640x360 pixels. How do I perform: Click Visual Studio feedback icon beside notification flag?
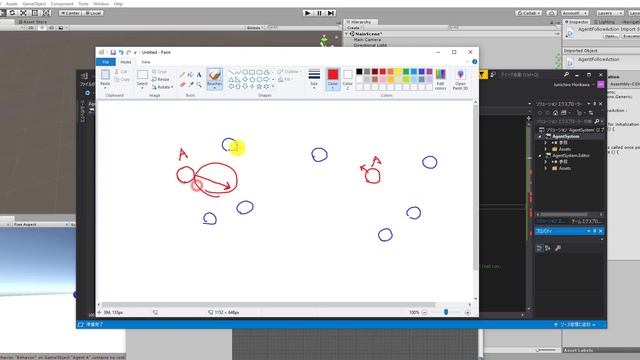point(493,75)
